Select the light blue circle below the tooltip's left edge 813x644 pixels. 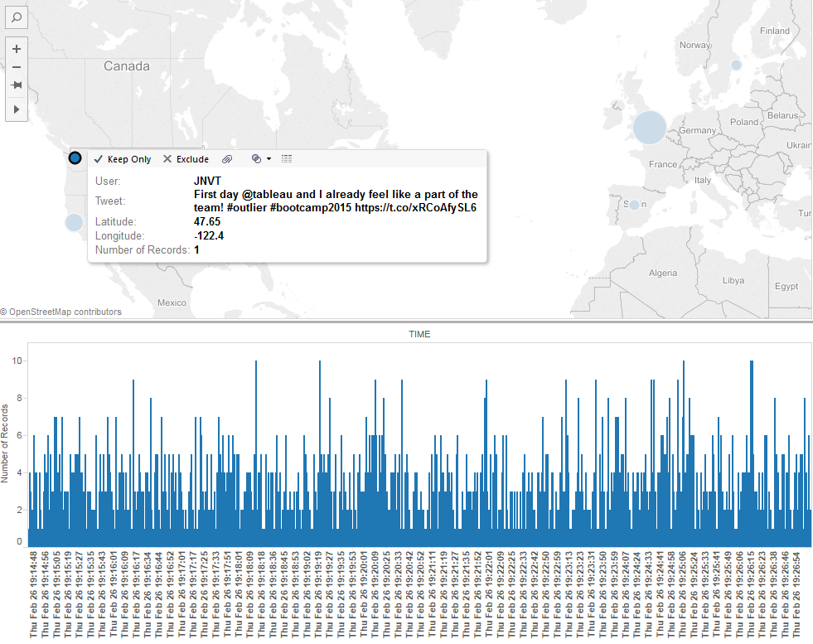pos(74,222)
